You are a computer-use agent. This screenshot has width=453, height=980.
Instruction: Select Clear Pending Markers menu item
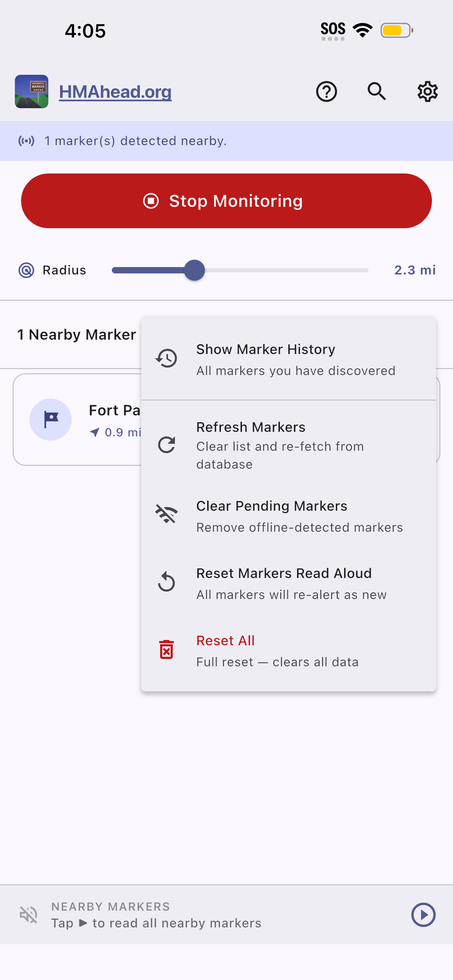tap(289, 516)
